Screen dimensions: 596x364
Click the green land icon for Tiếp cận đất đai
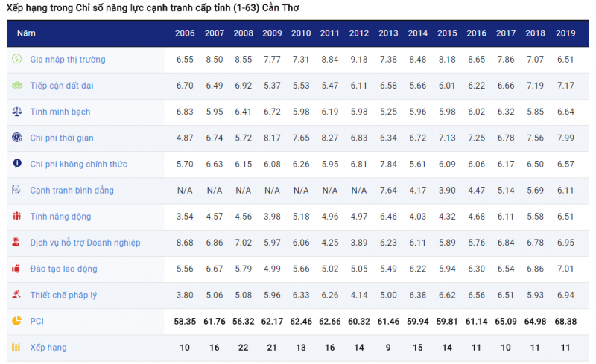point(16,86)
